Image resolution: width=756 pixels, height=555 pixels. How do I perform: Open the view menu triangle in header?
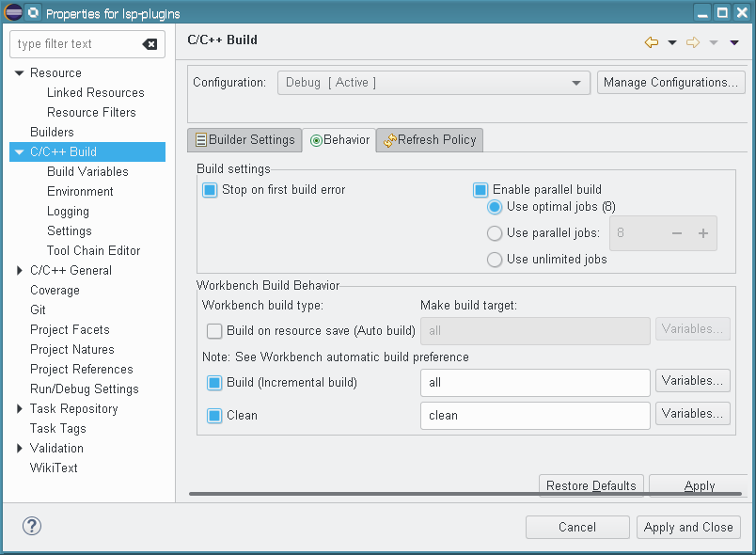click(x=734, y=42)
